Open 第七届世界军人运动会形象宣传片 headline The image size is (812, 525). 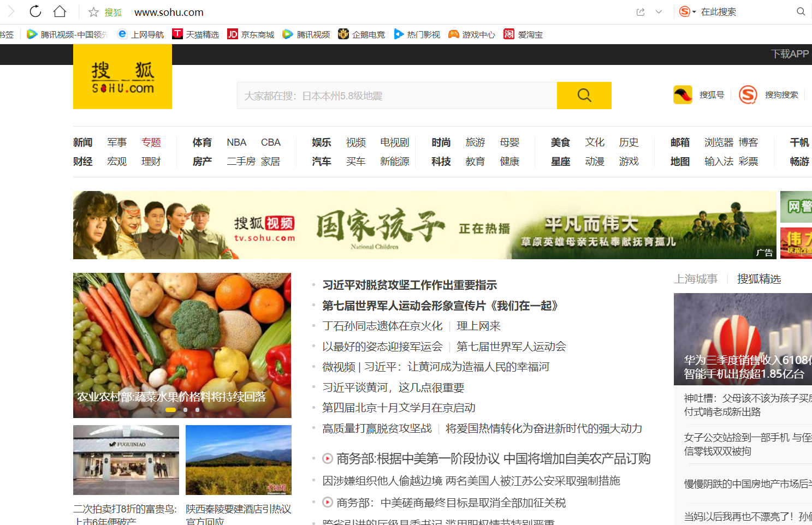(x=440, y=306)
